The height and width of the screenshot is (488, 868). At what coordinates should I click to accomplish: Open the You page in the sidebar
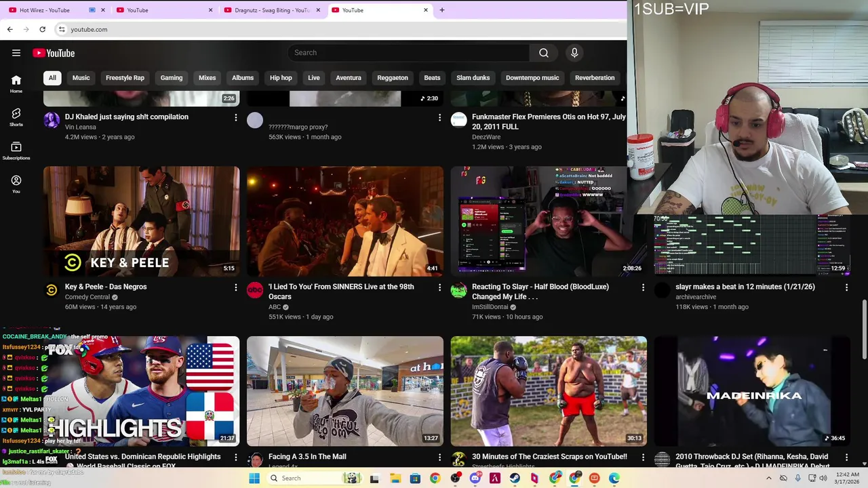16,184
